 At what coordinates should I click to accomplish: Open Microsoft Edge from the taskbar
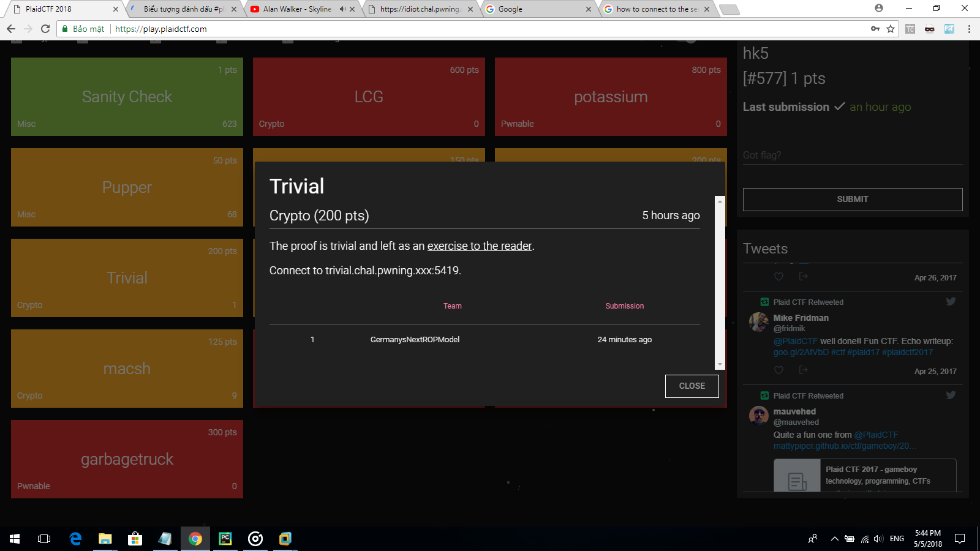point(76,539)
